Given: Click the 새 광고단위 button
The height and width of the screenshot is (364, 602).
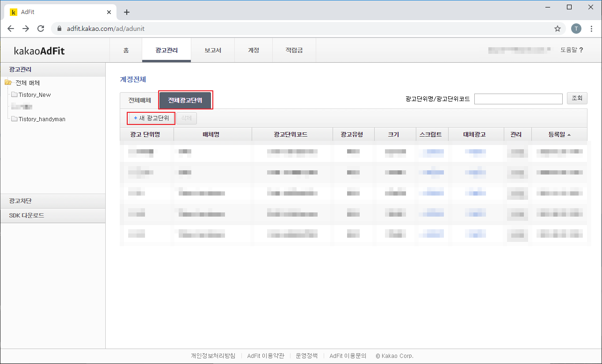Looking at the screenshot, I should tap(152, 118).
